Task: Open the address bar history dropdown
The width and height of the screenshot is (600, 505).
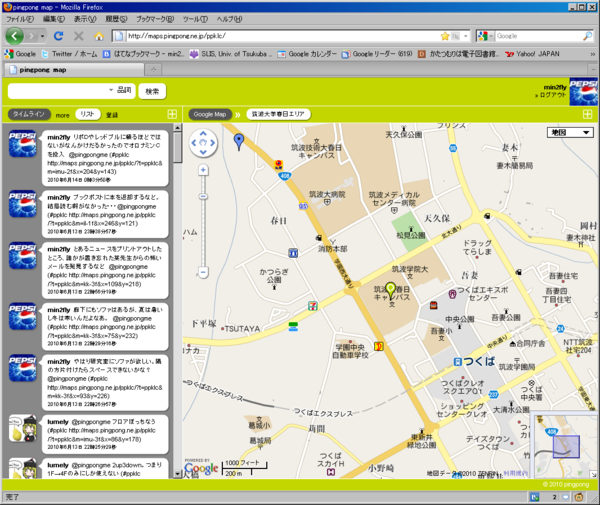Action: (466, 36)
